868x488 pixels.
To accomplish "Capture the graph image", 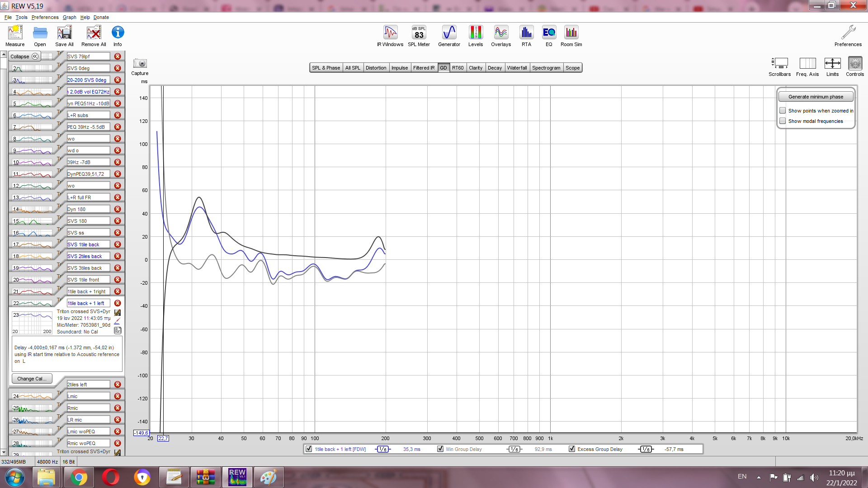I will click(140, 64).
